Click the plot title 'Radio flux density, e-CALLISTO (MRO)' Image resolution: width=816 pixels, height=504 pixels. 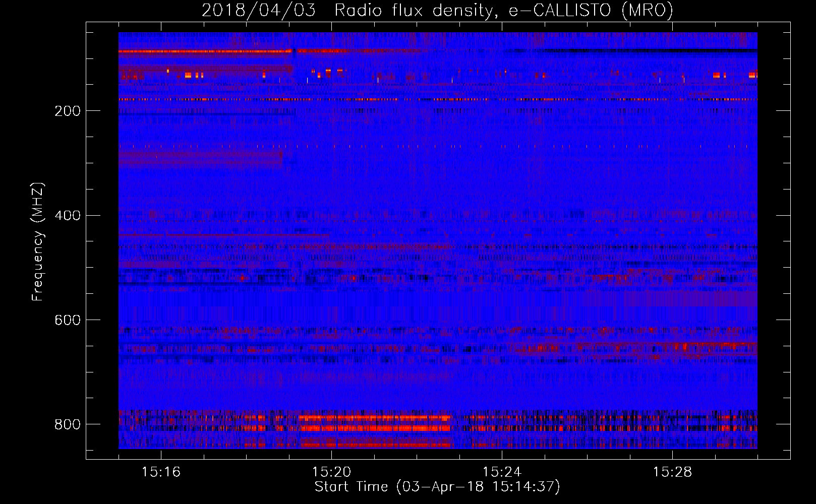click(504, 10)
